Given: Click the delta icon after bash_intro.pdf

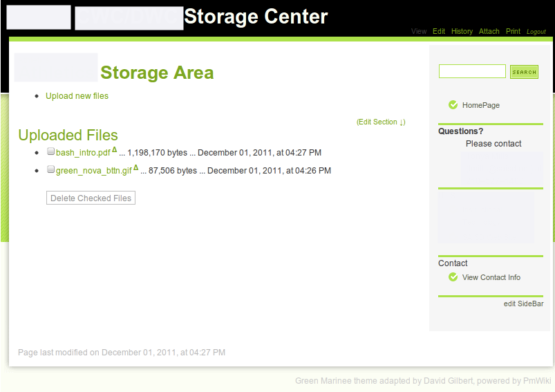Looking at the screenshot, I should coord(114,150).
